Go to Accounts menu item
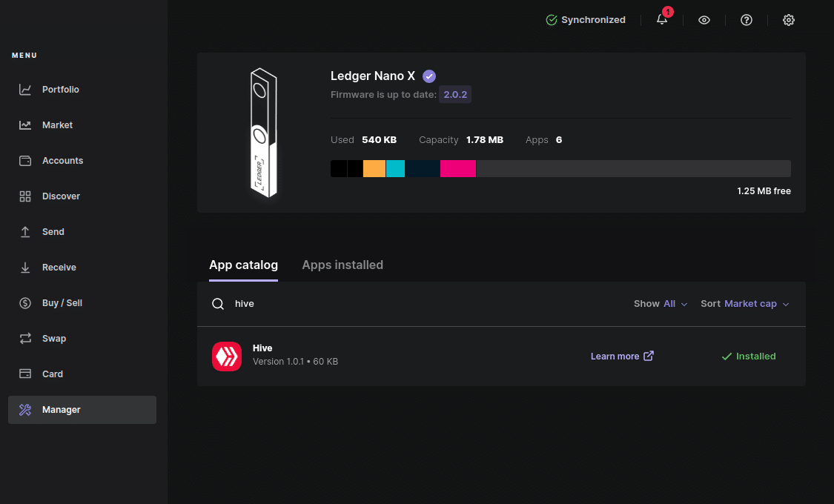Image resolution: width=834 pixels, height=504 pixels. coord(82,161)
